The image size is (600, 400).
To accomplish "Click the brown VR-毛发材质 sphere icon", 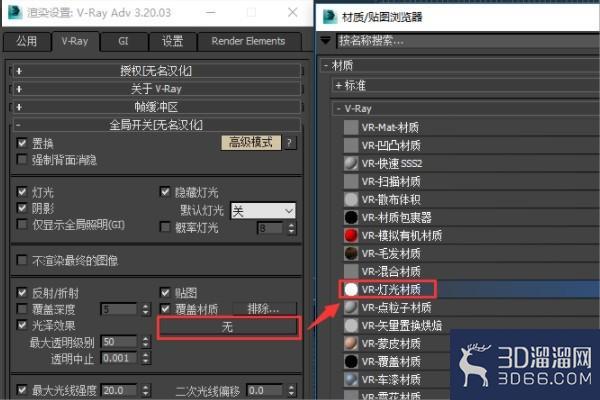I will [x=351, y=253].
